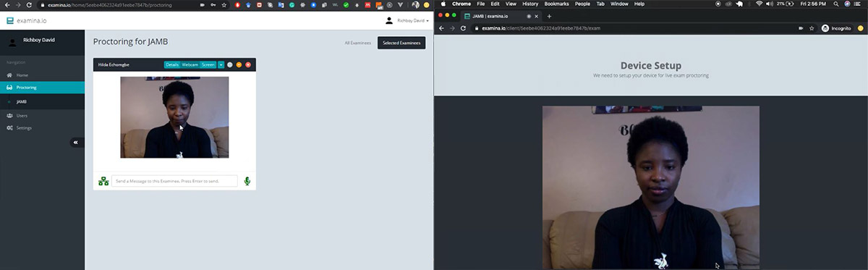Show All Examinees
This screenshot has width=868, height=270.
tap(358, 43)
